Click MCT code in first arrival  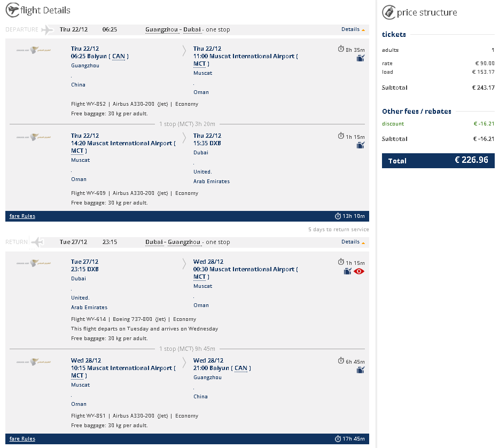coord(199,64)
